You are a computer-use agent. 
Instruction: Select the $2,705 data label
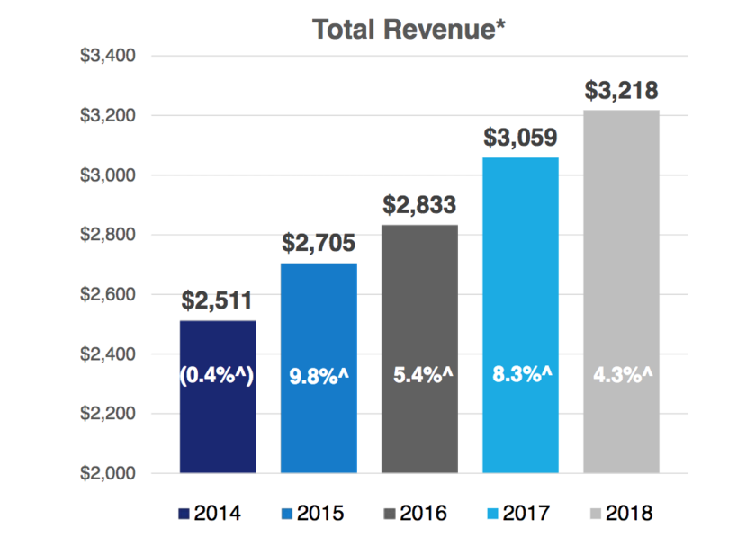click(x=319, y=243)
